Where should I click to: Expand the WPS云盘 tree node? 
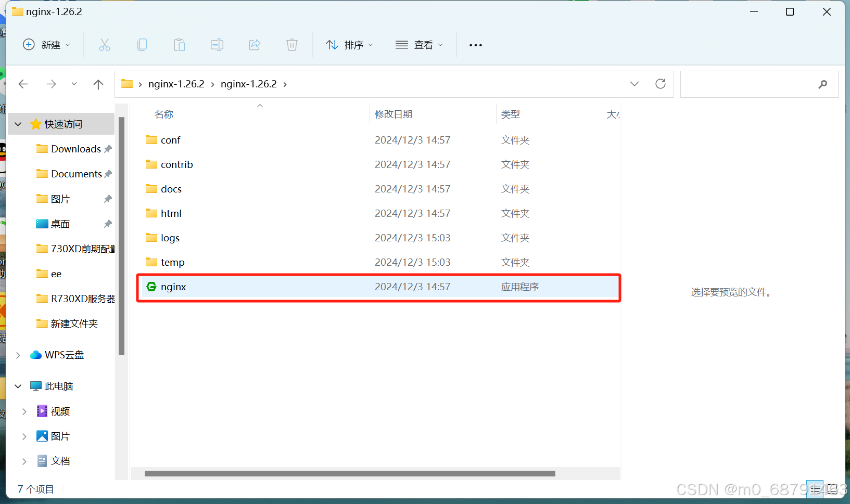(18, 355)
